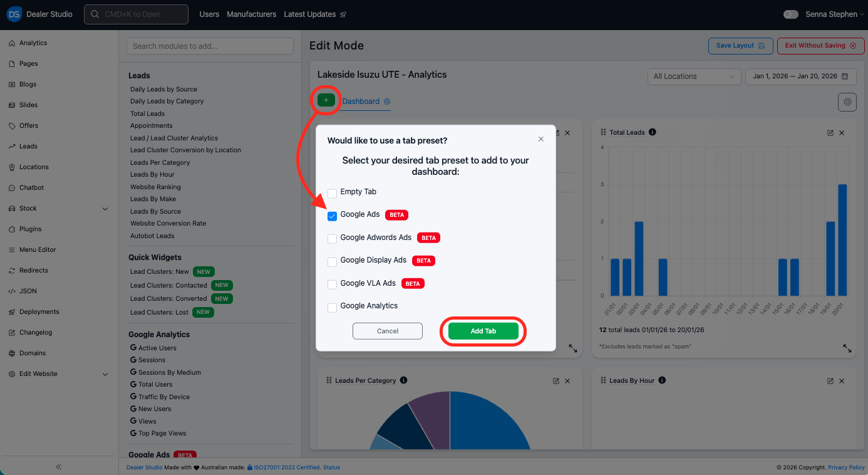The height and width of the screenshot is (475, 868).
Task: Open Menu Editor in the sidebar
Action: click(38, 250)
